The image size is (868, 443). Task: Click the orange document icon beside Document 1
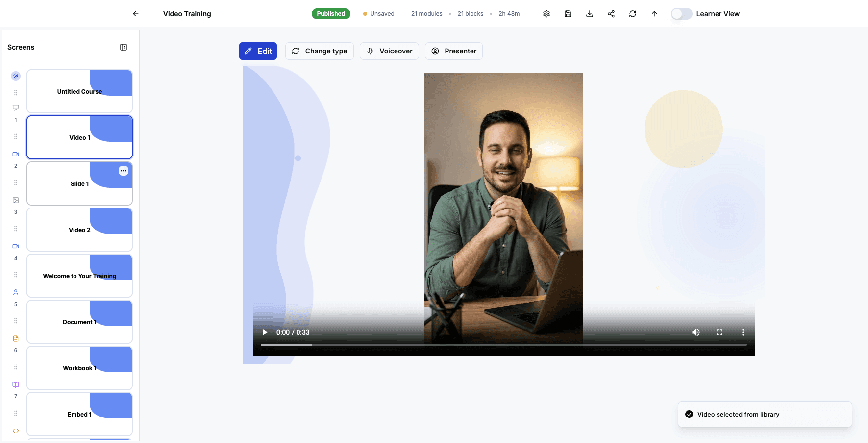[x=15, y=338]
